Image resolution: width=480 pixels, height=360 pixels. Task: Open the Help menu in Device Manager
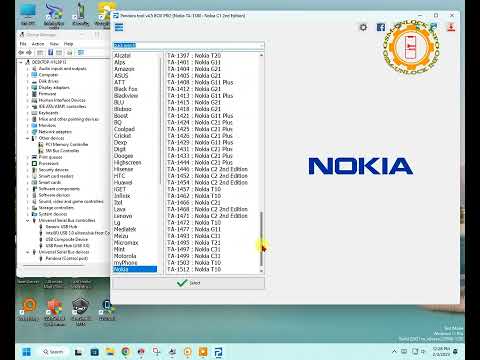pyautogui.click(x=68, y=44)
